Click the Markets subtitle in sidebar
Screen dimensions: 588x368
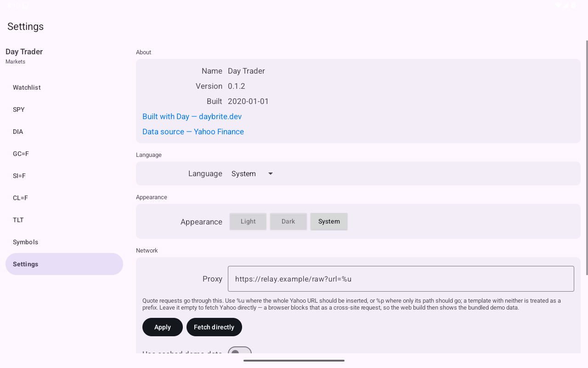point(16,62)
